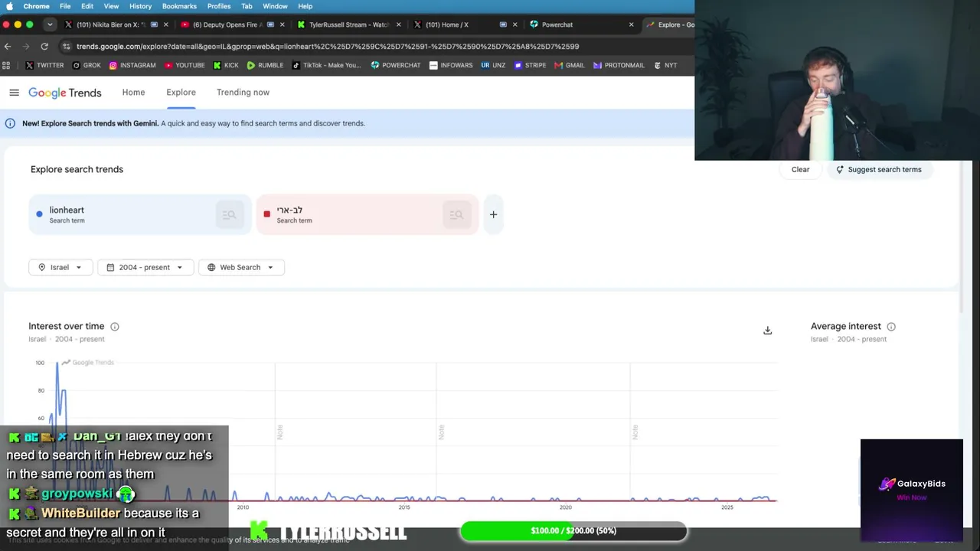Image resolution: width=980 pixels, height=551 pixels.
Task: Open the NYT bookmark
Action: pos(665,65)
